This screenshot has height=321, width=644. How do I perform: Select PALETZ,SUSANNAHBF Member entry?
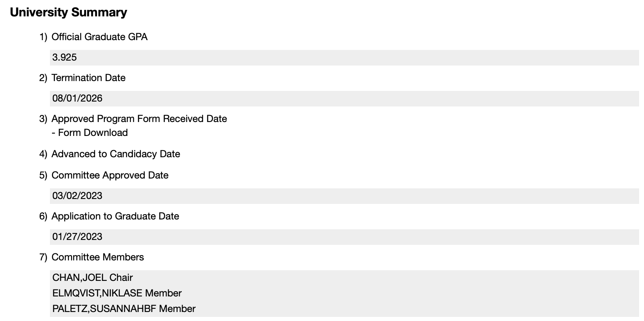click(124, 309)
